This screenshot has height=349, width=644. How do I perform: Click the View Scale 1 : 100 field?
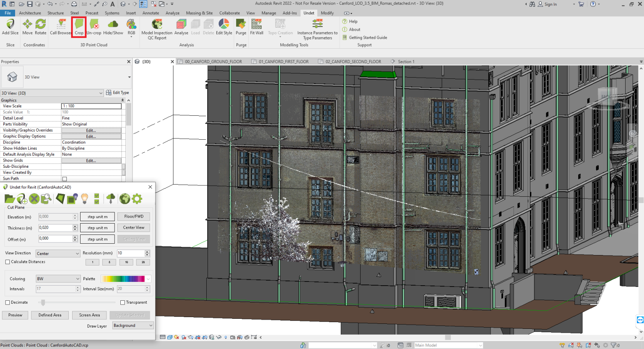(x=91, y=106)
